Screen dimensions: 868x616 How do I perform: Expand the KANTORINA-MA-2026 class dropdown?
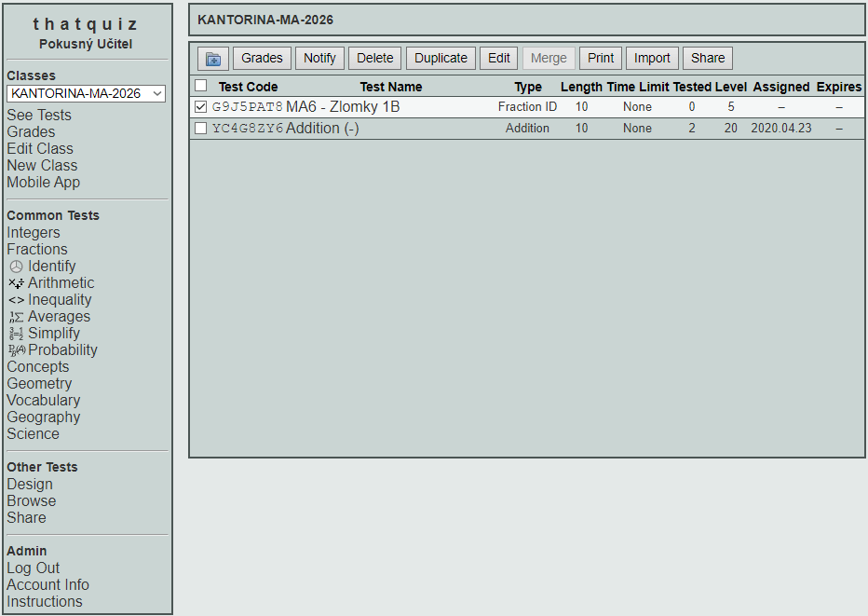click(86, 93)
